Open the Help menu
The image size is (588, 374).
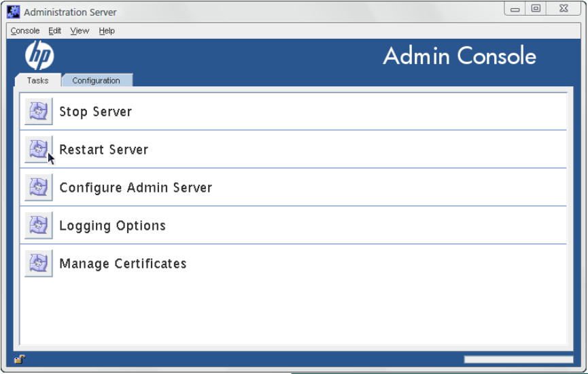pos(107,31)
